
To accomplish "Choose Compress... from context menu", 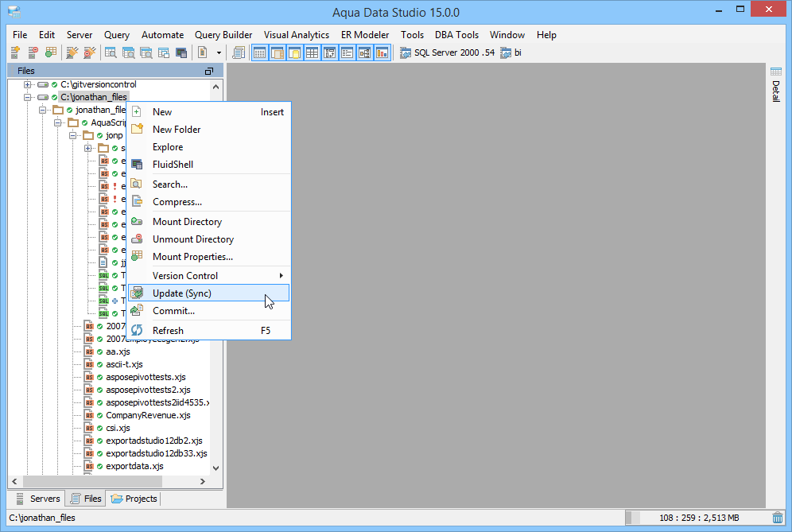I will 208,201.
